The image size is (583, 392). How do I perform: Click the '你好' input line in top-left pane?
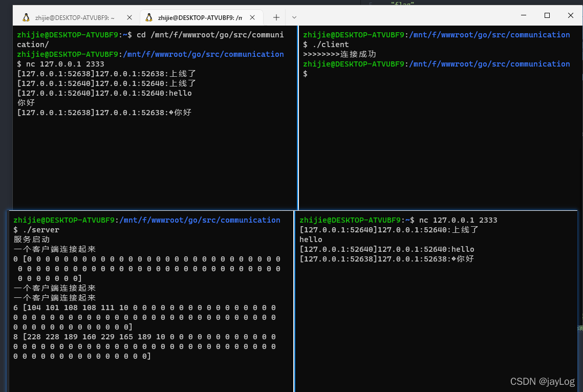[x=26, y=102]
